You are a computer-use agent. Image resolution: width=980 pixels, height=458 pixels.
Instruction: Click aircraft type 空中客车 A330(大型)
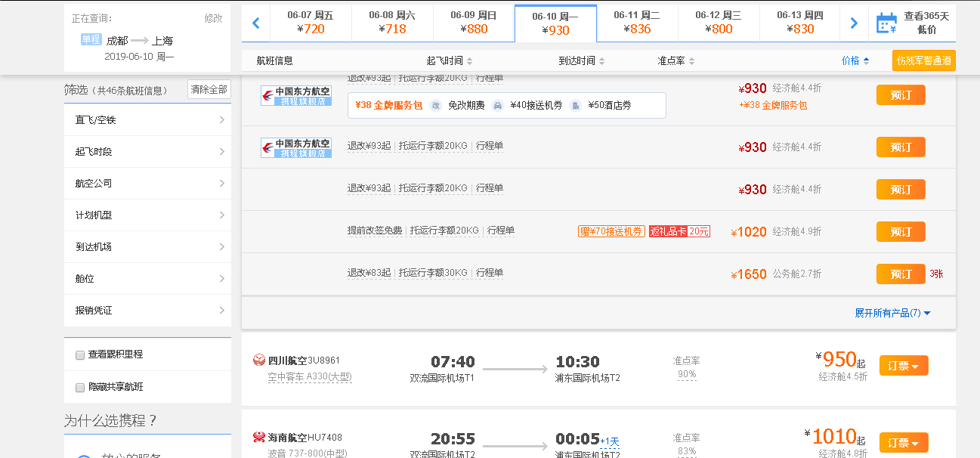click(x=310, y=376)
